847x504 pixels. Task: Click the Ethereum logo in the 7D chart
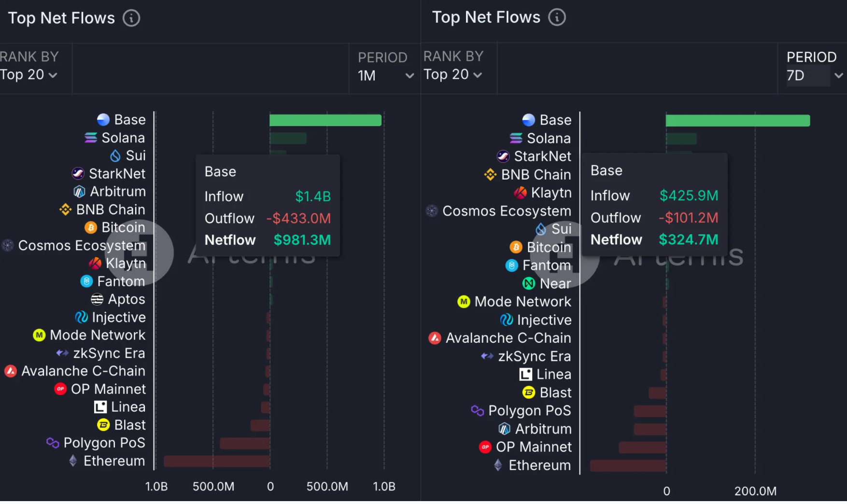click(x=498, y=465)
